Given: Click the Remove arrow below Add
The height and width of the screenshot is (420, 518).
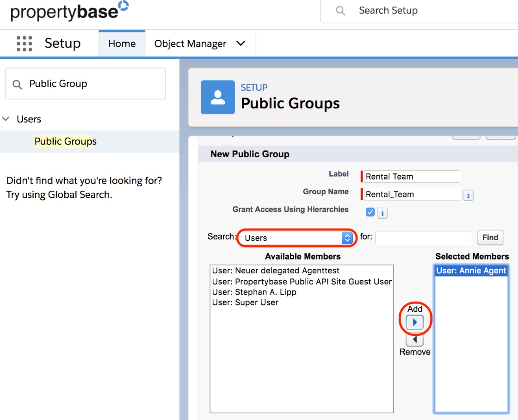Looking at the screenshot, I should click(415, 340).
